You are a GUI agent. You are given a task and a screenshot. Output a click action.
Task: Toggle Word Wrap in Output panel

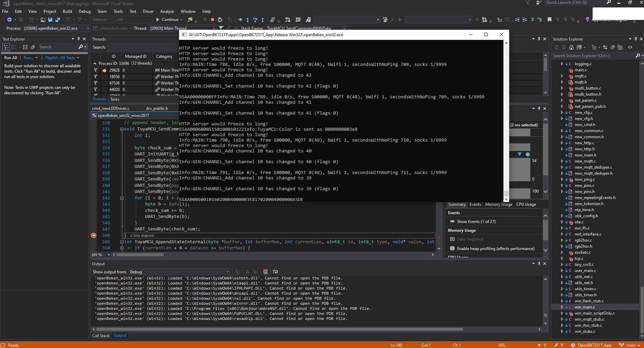[x=275, y=272]
